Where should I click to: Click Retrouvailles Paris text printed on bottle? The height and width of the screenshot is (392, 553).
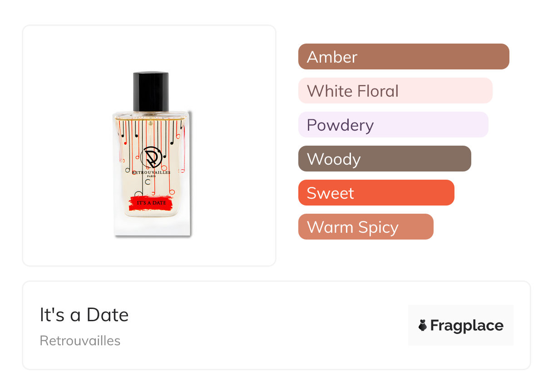(x=151, y=173)
